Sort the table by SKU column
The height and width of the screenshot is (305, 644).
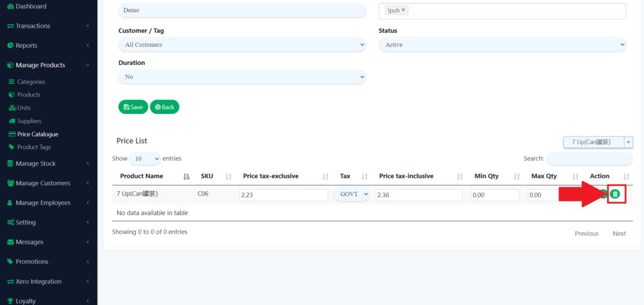tap(207, 176)
